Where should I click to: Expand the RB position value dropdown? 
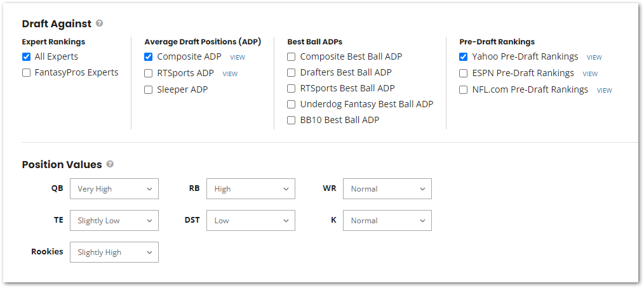click(251, 188)
